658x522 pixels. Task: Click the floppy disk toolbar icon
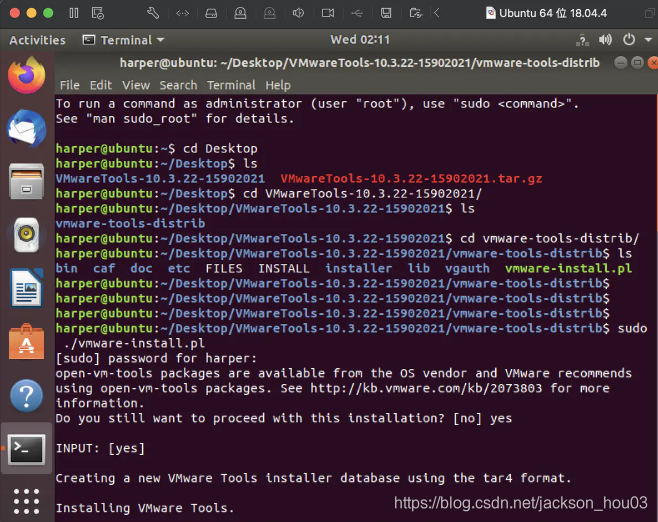pyautogui.click(x=386, y=13)
